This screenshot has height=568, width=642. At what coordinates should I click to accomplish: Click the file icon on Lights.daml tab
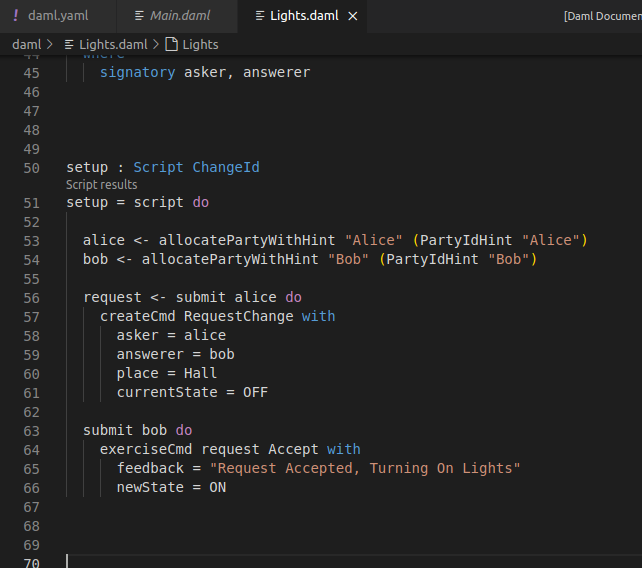point(260,16)
